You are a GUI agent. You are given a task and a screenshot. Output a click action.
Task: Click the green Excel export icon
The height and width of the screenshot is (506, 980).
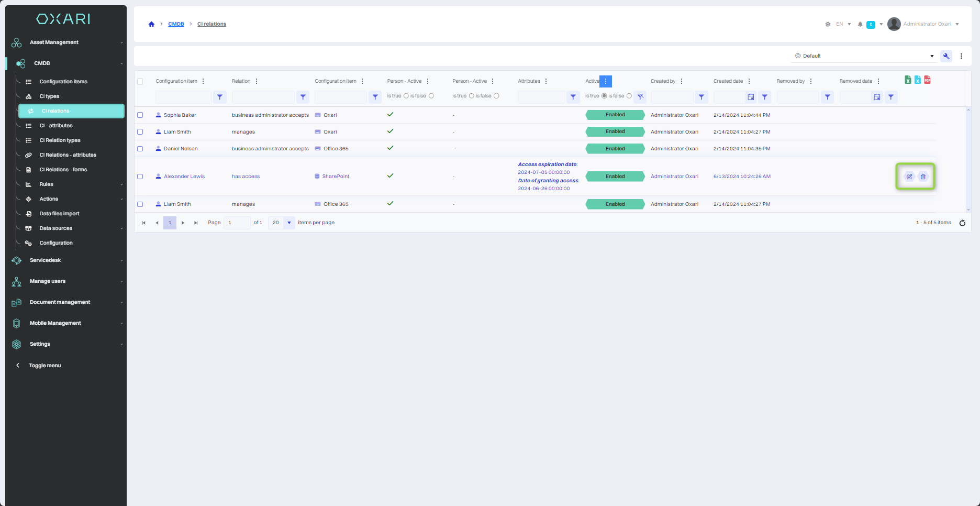pyautogui.click(x=908, y=80)
